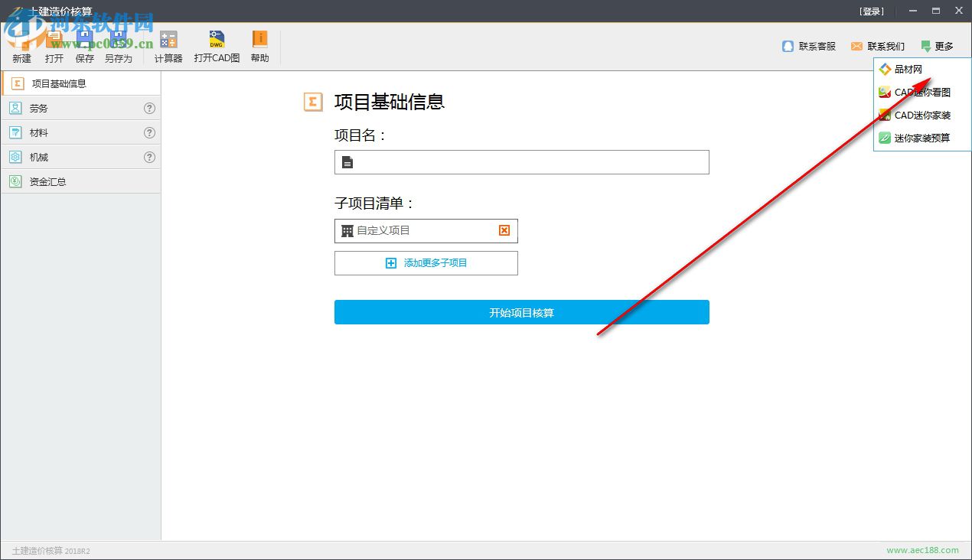This screenshot has width=972, height=560.
Task: Click 联系客服 customer service button
Action: (x=809, y=47)
